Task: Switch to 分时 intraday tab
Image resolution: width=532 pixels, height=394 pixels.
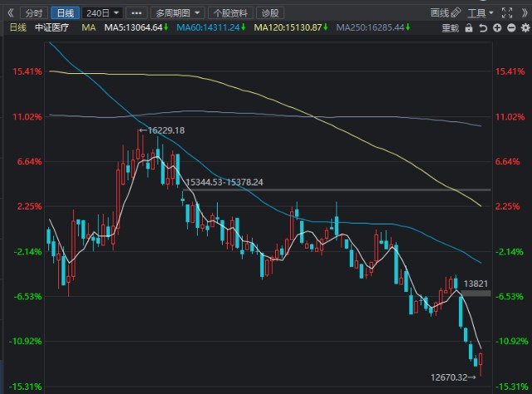Action: [x=32, y=13]
